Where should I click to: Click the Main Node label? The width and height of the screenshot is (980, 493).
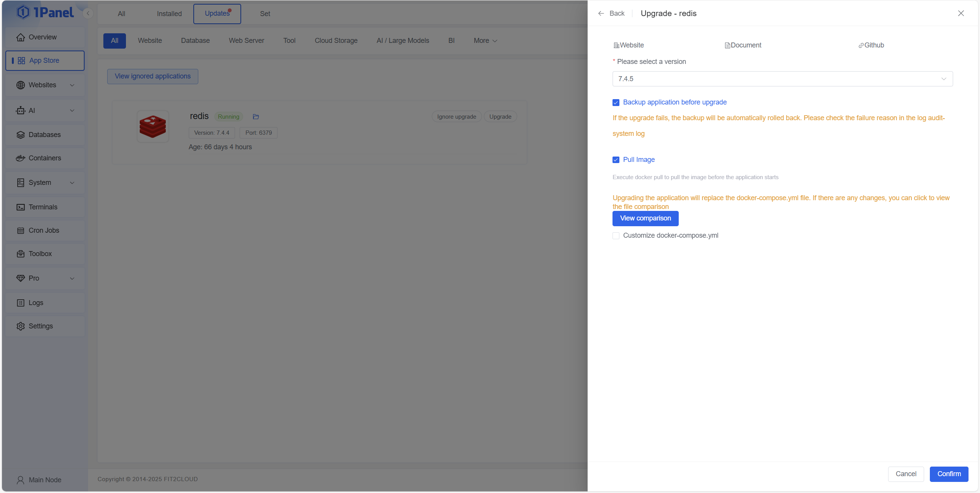tap(45, 480)
